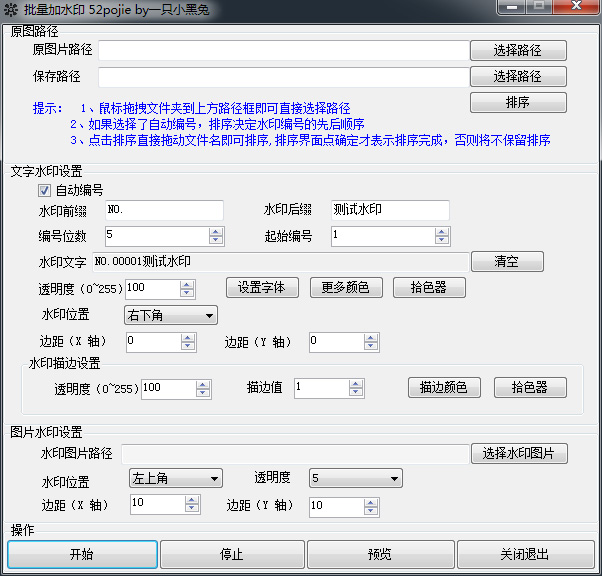
Task: Click the 水印前缀 text field
Action: [x=164, y=210]
